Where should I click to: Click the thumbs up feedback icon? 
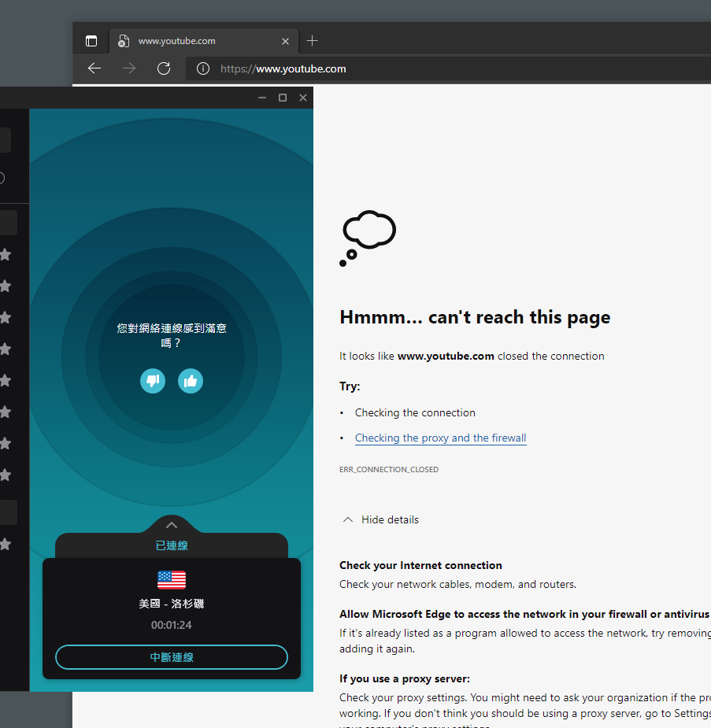coord(191,381)
